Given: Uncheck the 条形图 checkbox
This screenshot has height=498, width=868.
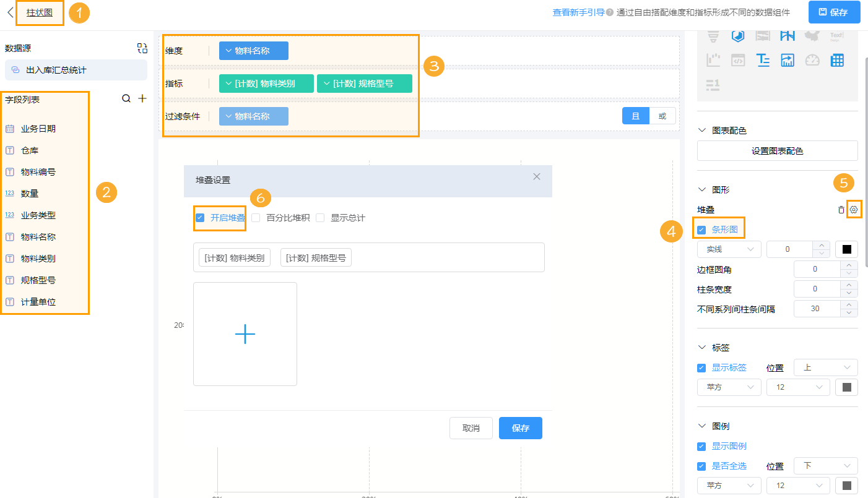Looking at the screenshot, I should coord(701,228).
